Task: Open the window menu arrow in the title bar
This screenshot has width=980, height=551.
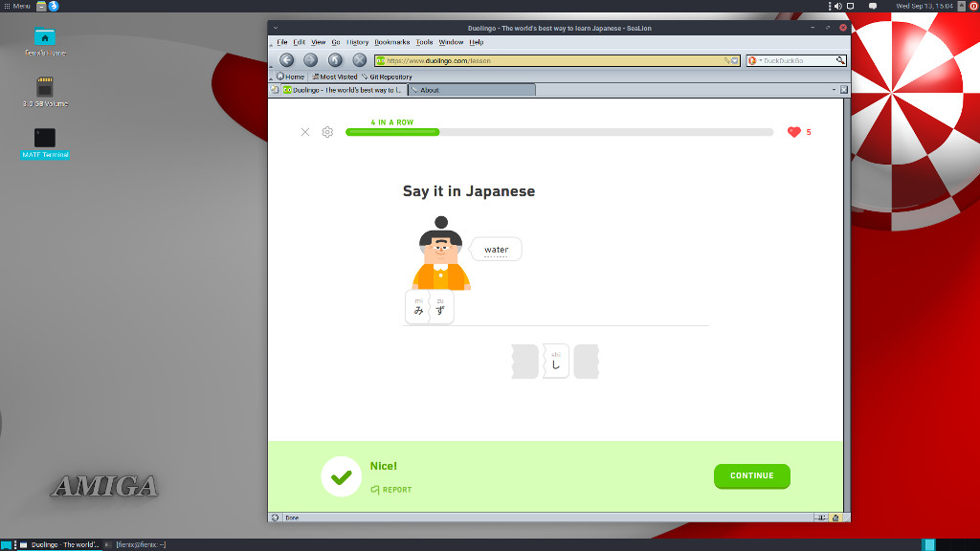Action: tap(276, 28)
